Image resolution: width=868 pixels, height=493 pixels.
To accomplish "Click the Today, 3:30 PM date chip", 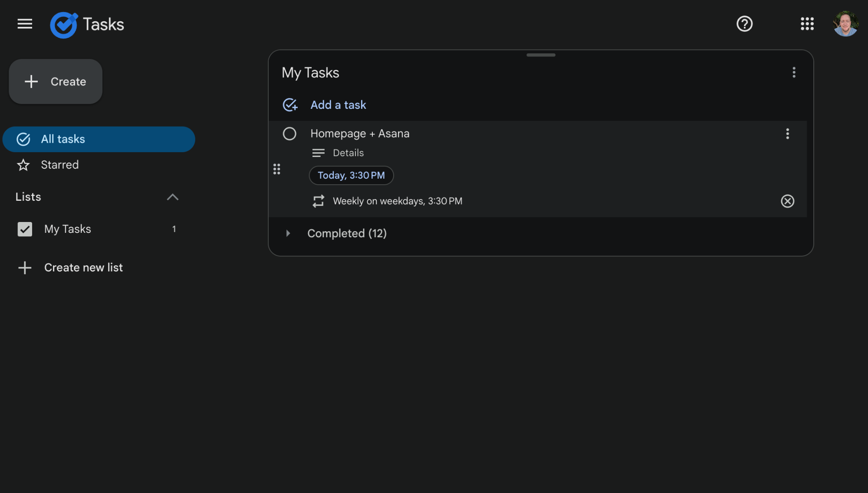I will click(351, 175).
